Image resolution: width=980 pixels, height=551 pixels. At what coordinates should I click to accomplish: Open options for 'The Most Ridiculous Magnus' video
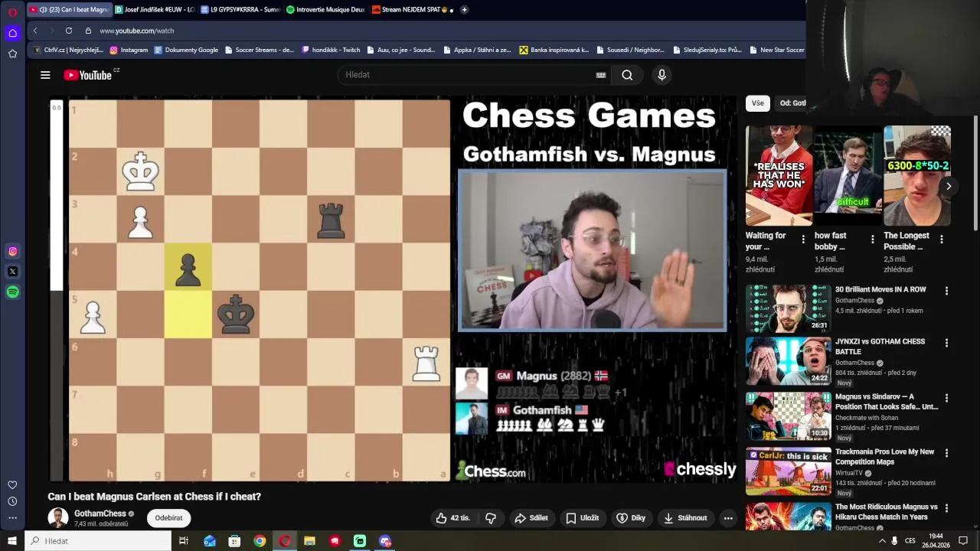pyautogui.click(x=946, y=508)
